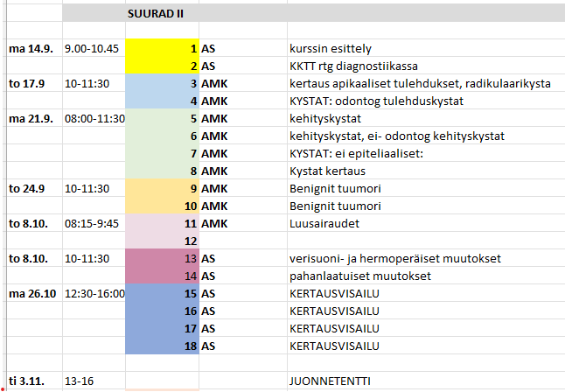
Task: Select the time cell 08:15-9:45
Action: (x=94, y=223)
